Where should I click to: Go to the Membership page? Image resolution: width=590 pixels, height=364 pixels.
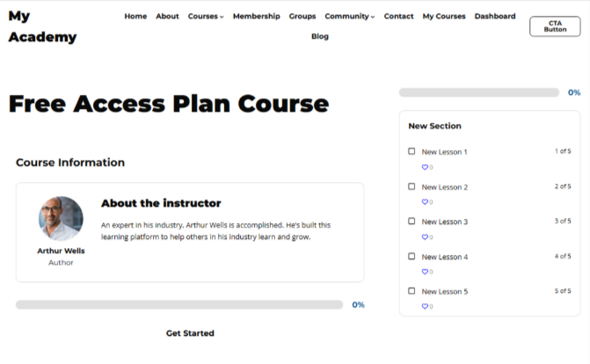(257, 17)
